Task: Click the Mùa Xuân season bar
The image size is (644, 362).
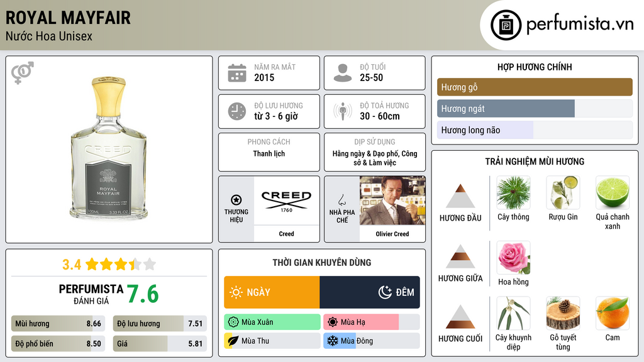Action: (272, 322)
